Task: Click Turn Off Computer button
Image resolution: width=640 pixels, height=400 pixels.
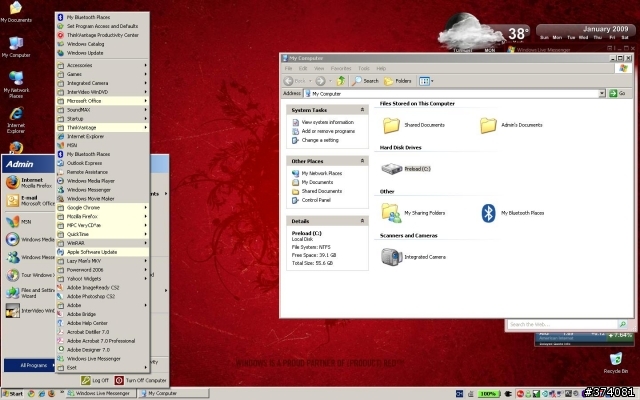Action: 141,380
